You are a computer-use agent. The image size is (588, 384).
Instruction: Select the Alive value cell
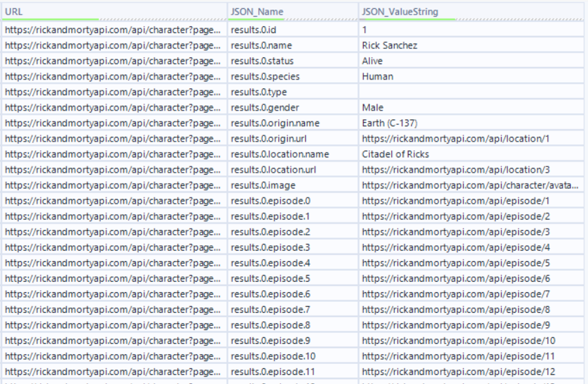coord(471,61)
